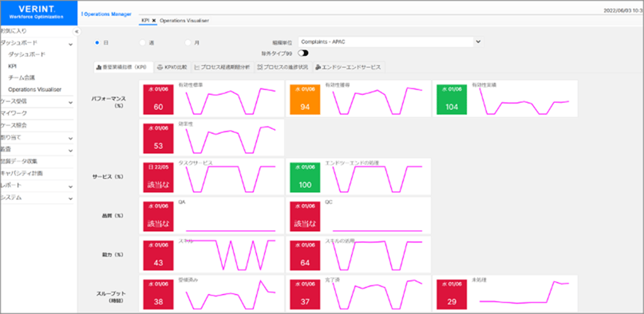
Task: Click the green 104 有効性実績 tile
Action: (x=452, y=99)
